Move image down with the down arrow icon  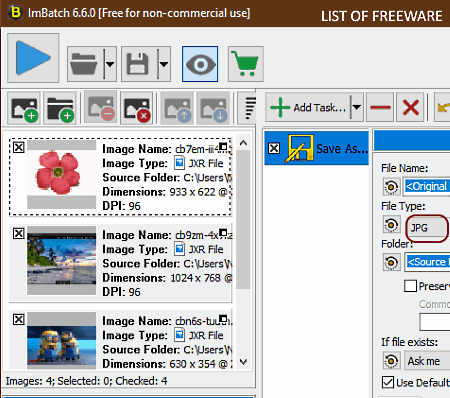pyautogui.click(x=213, y=108)
